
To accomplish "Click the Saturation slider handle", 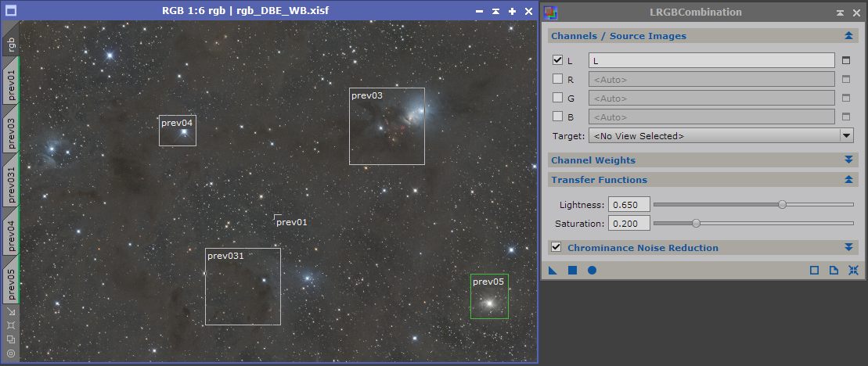I will [x=697, y=224].
